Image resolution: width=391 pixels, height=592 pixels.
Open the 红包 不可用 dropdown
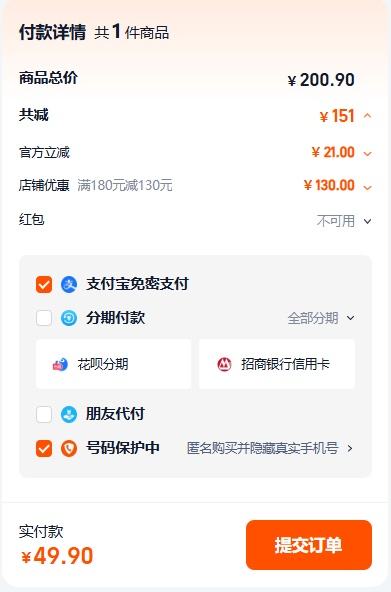pyautogui.click(x=344, y=221)
